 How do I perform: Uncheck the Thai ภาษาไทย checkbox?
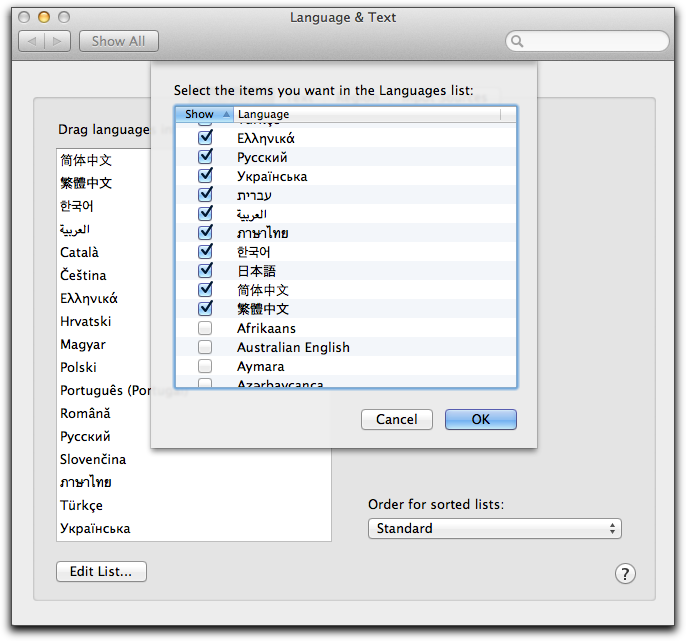tap(205, 233)
